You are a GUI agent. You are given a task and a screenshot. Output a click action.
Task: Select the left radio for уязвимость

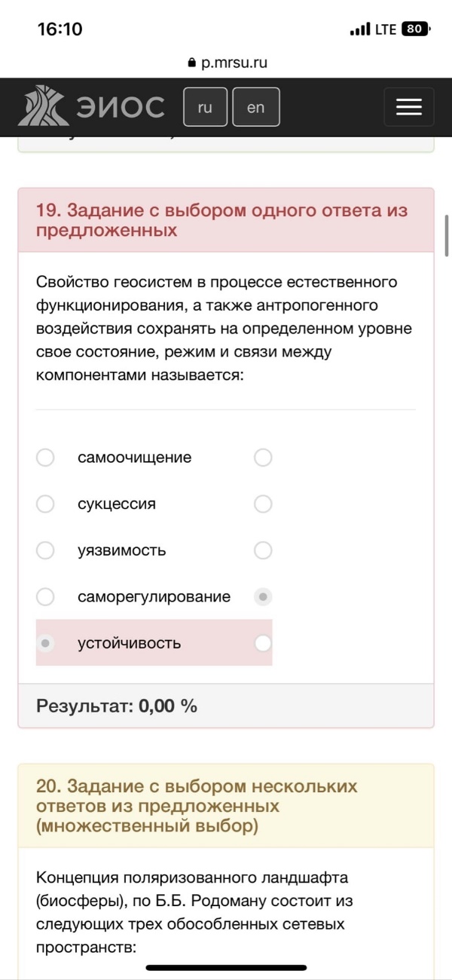[45, 550]
